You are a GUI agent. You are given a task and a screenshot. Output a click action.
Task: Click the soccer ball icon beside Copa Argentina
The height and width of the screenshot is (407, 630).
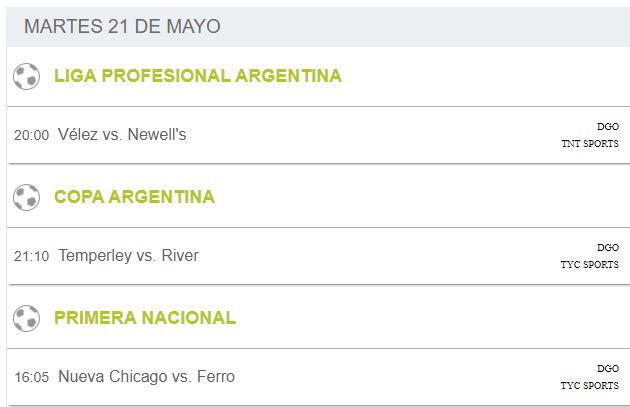point(27,197)
